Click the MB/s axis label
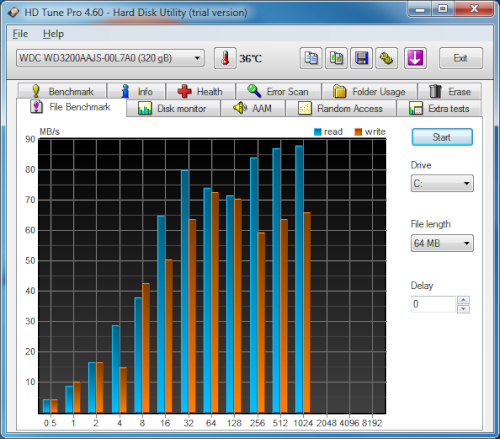Screen dimensions: 500x439 49,132
